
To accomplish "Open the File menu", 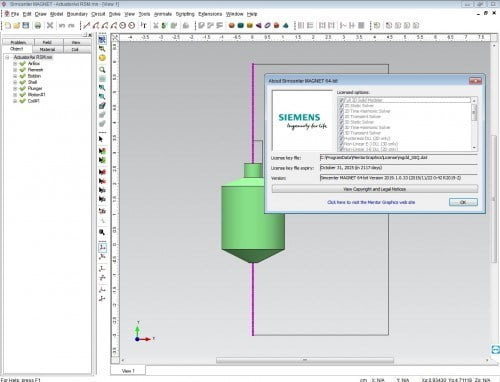I will coord(15,14).
